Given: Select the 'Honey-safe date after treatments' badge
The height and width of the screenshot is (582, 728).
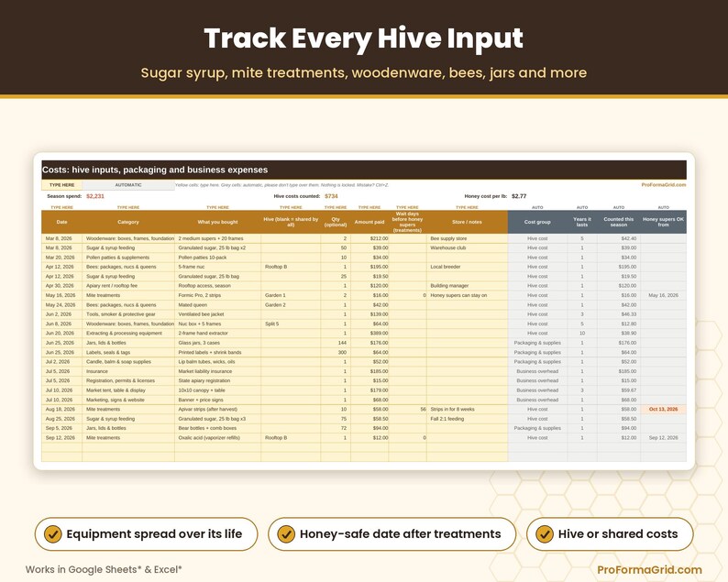Looking at the screenshot, I should click(x=392, y=533).
